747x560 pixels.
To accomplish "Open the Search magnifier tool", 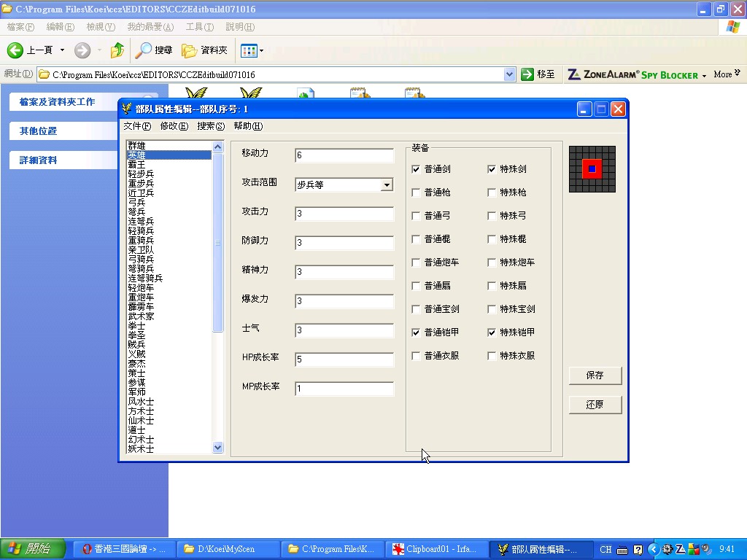I will click(x=144, y=50).
